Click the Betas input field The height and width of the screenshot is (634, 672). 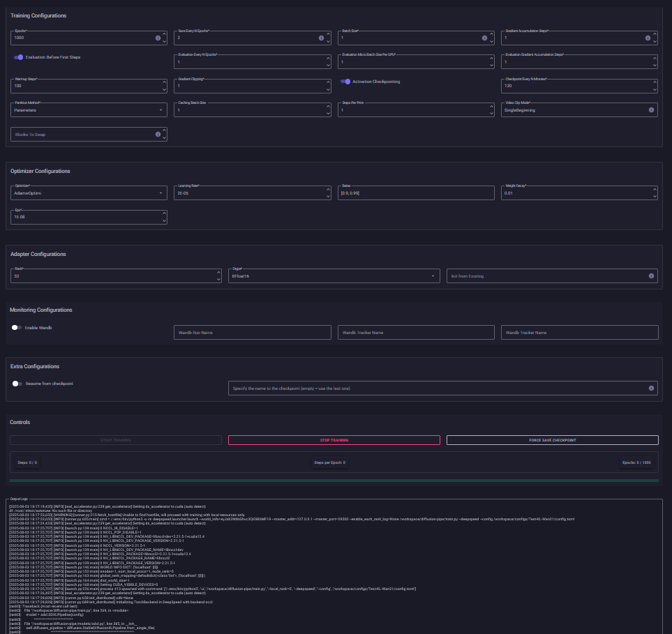(415, 193)
